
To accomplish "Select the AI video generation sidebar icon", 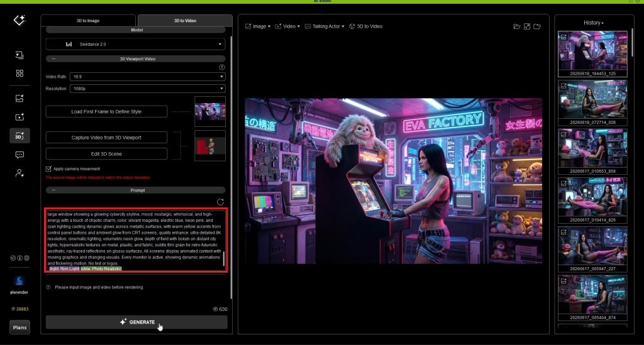I will (19, 117).
